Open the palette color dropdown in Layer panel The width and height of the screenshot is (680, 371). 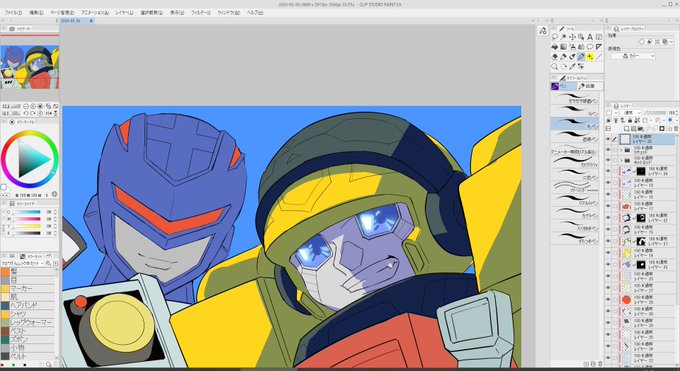(611, 113)
